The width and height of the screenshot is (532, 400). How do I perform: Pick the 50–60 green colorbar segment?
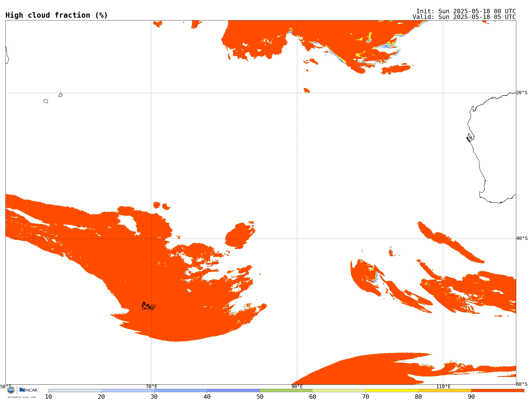(x=286, y=391)
